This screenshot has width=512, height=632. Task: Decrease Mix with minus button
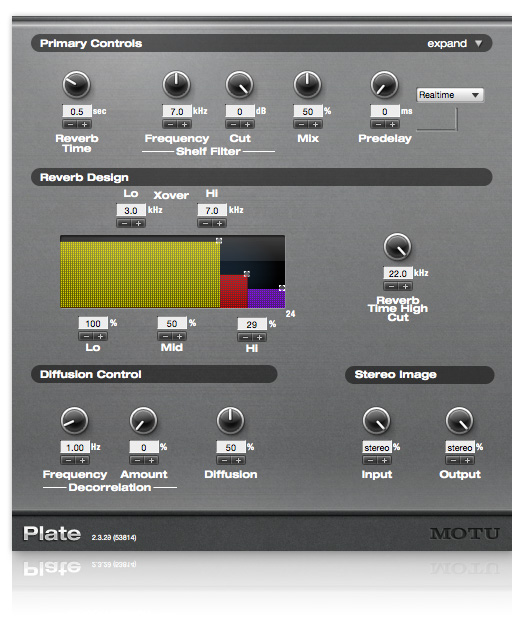point(301,124)
